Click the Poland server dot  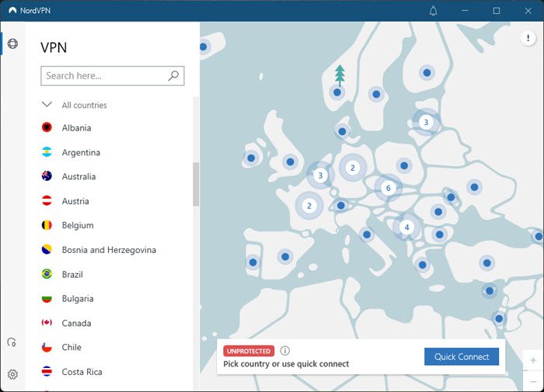pos(404,165)
